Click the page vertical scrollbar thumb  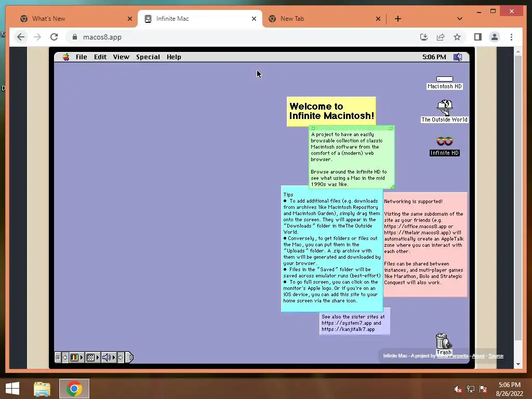pyautogui.click(x=518, y=198)
